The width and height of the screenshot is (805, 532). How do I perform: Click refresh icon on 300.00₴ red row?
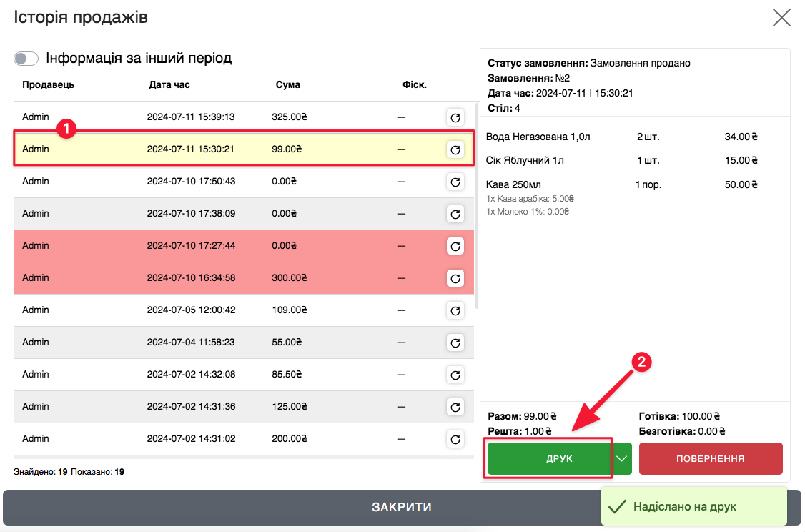[x=455, y=277]
